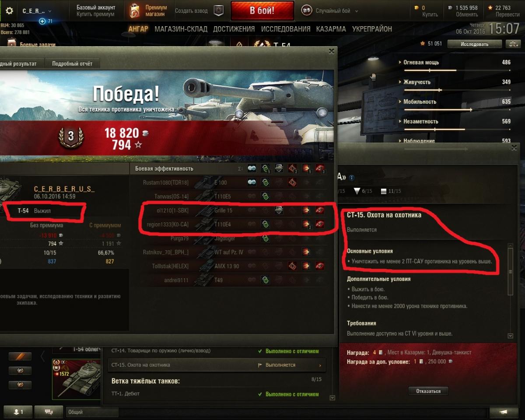Switch to the ИССЛЕДОВАНИЯ tab
The width and height of the screenshot is (525, 420).
pyautogui.click(x=286, y=29)
